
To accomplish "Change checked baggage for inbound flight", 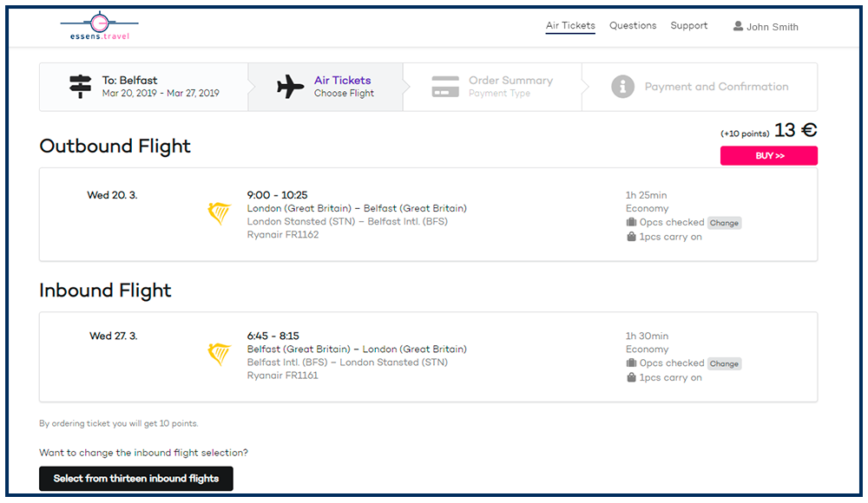I will 724,363.
